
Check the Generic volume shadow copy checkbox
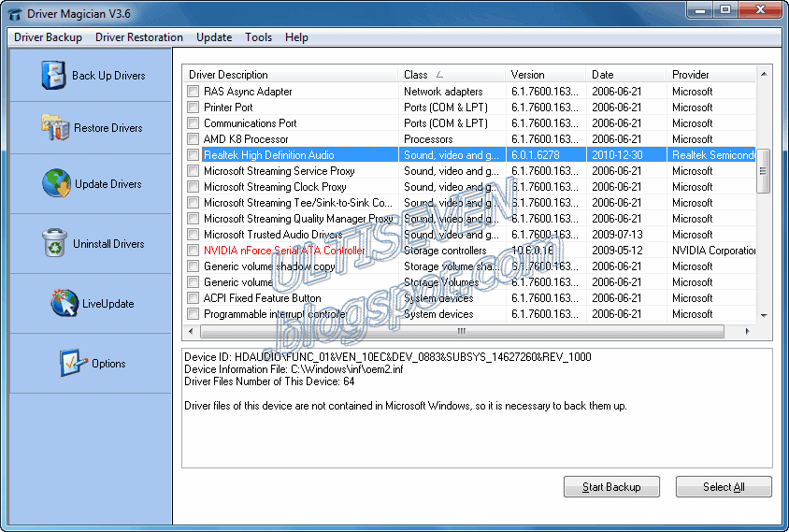point(193,266)
